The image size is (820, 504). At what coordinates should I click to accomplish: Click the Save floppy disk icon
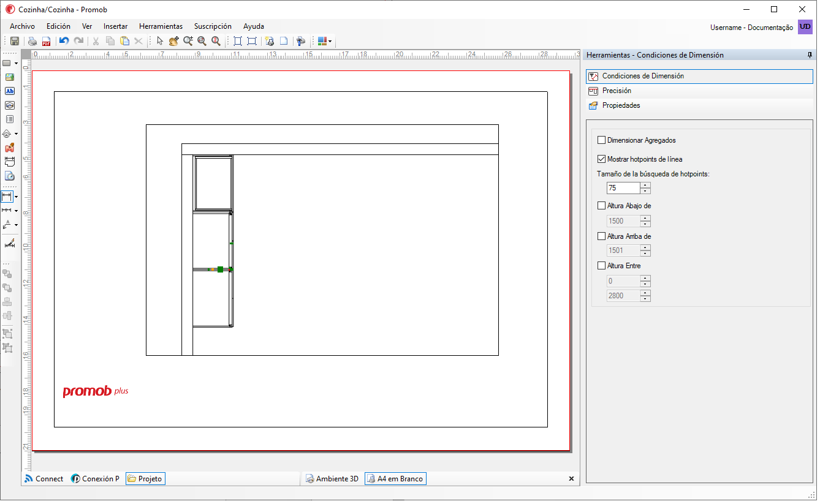15,41
